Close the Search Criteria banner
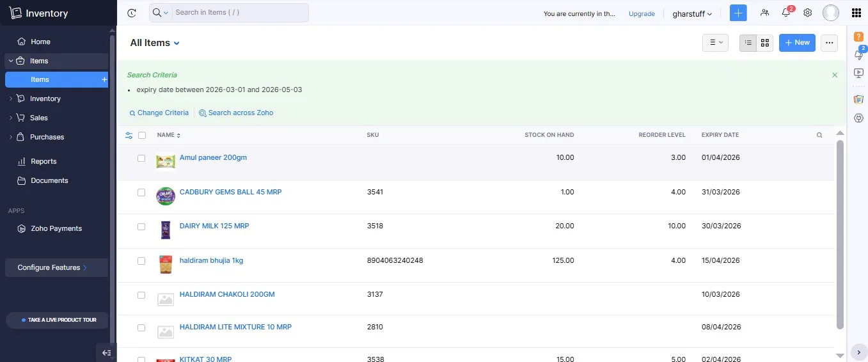The image size is (868, 362). pos(835,75)
